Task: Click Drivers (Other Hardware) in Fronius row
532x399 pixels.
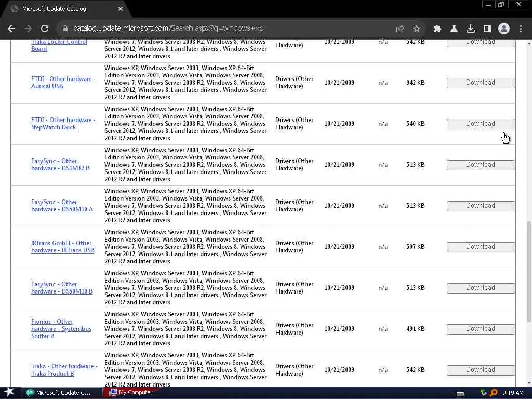Action: click(294, 329)
